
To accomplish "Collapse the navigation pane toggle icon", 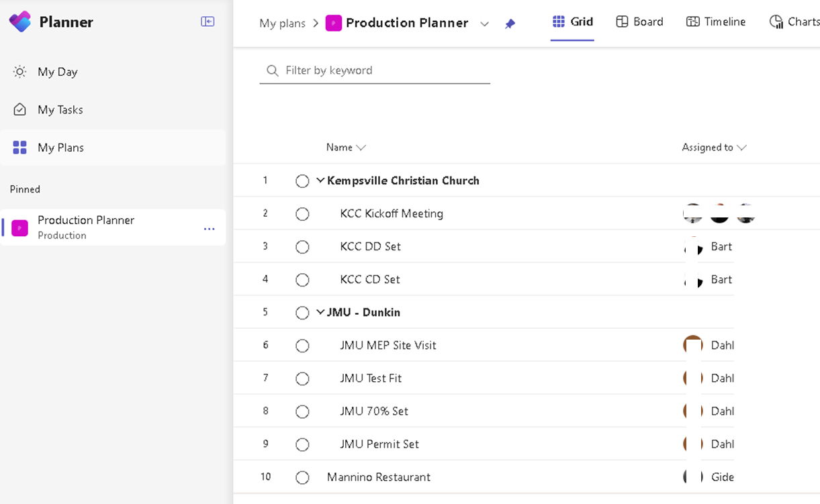I will click(208, 21).
